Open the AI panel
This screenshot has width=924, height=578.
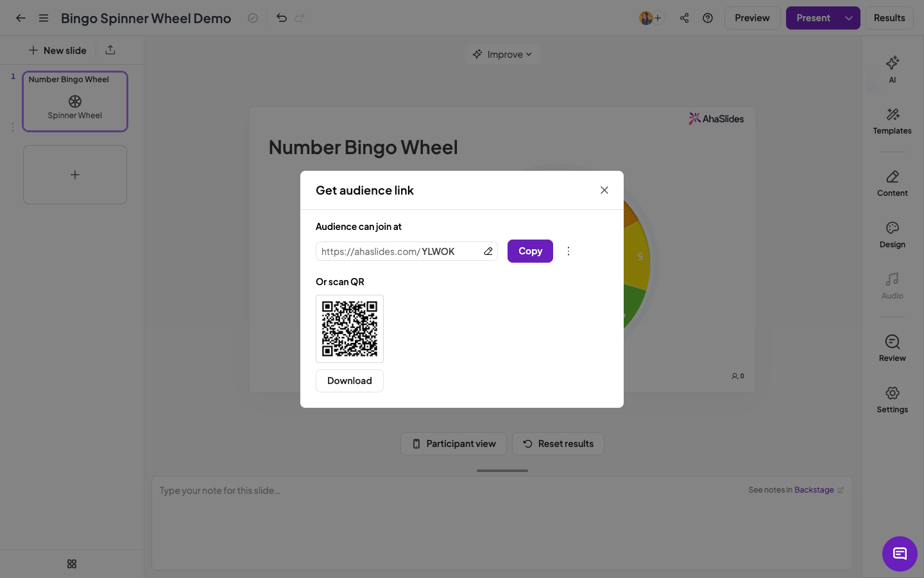(893, 69)
